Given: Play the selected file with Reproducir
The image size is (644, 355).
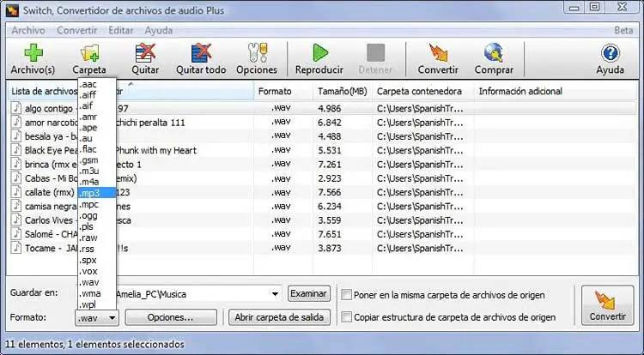Looking at the screenshot, I should coord(320,53).
